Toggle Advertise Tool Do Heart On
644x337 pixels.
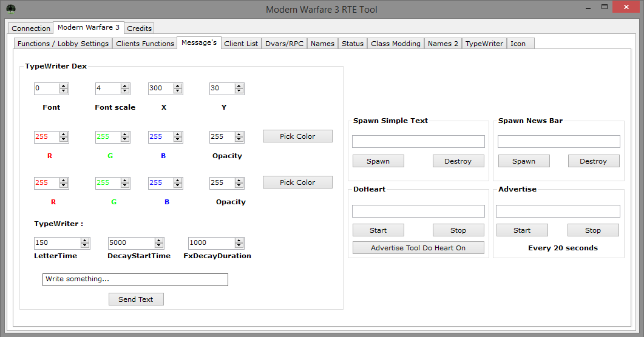(418, 248)
